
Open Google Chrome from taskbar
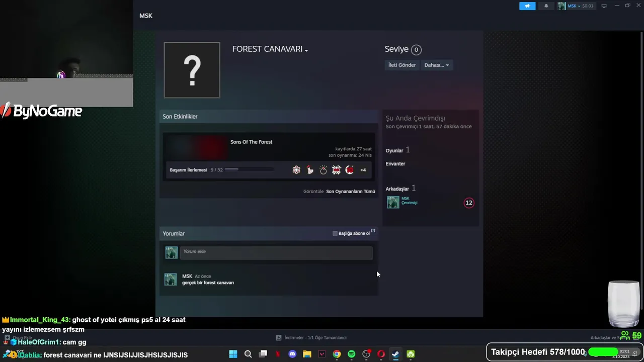pyautogui.click(x=337, y=354)
